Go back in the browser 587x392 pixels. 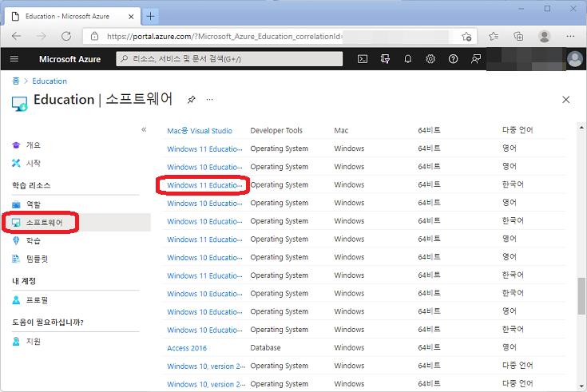coord(17,36)
